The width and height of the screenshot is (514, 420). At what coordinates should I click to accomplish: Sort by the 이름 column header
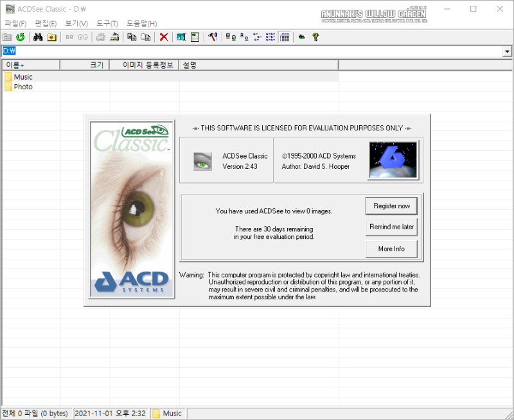click(31, 66)
